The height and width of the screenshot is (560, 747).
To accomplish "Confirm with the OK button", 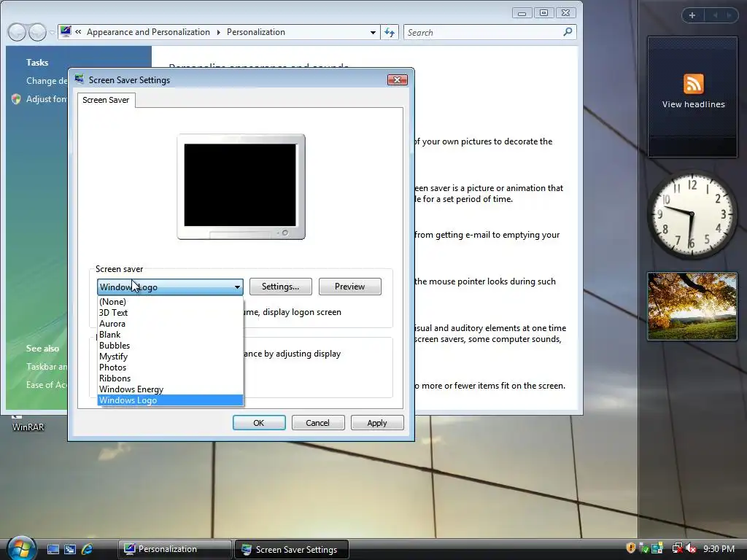I will click(259, 423).
